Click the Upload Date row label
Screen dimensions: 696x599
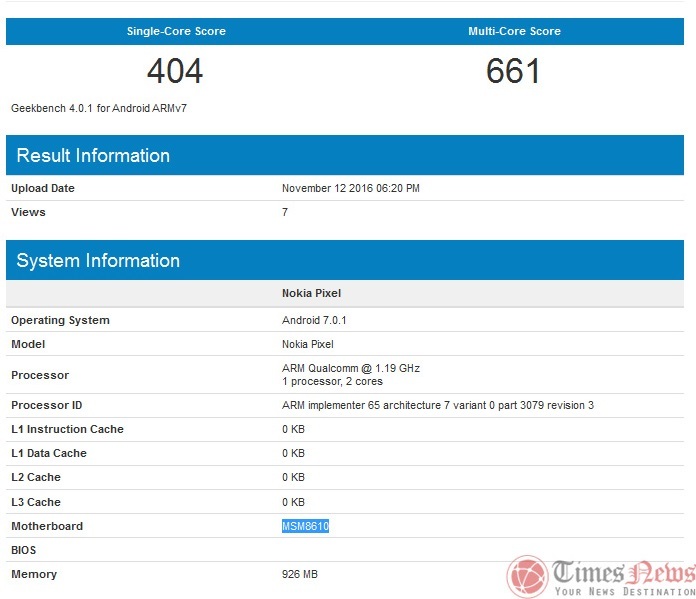pos(43,188)
